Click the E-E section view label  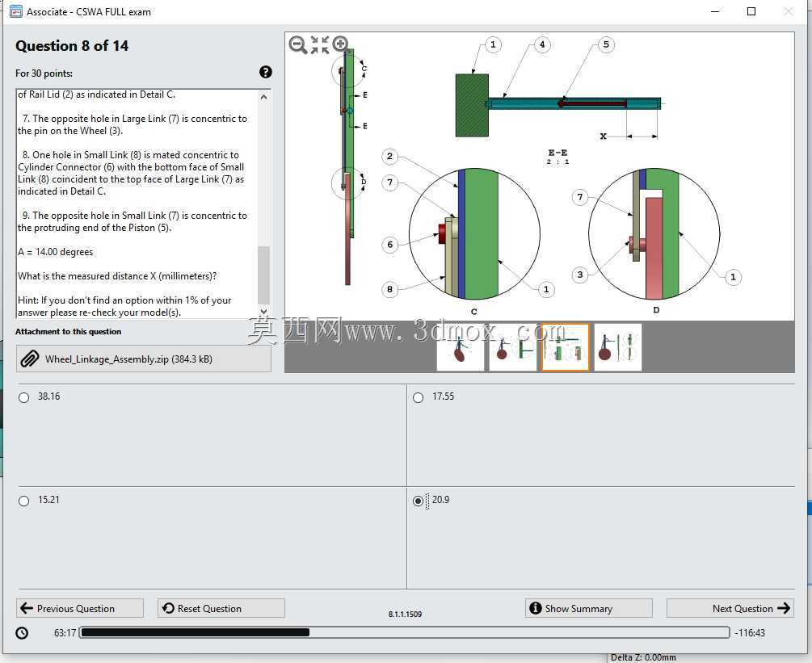[x=557, y=153]
